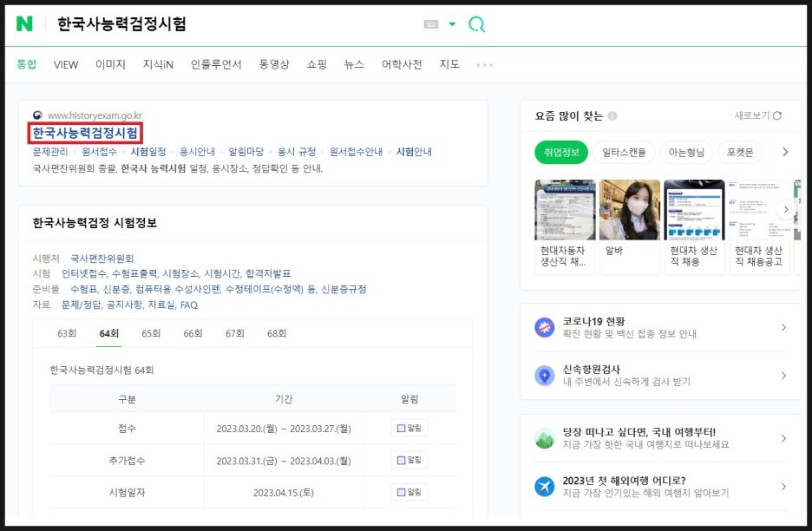The height and width of the screenshot is (531, 812).
Task: Open the 합격자발표 link
Action: (x=268, y=273)
